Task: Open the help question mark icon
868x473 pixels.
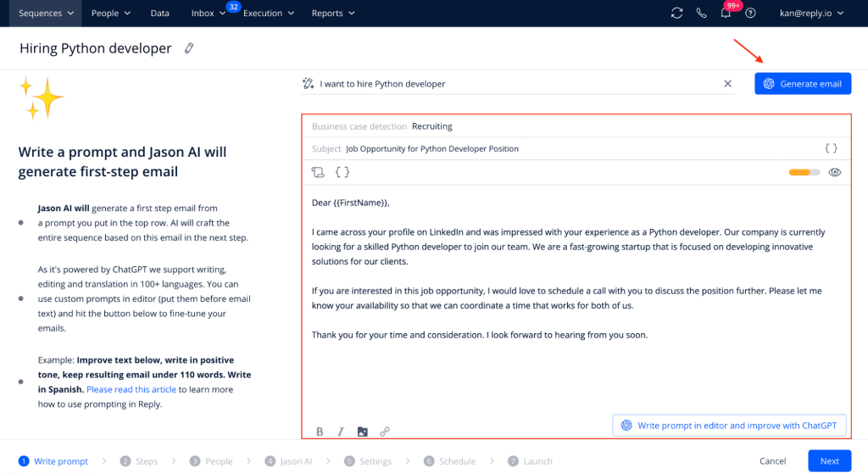Action: [750, 13]
